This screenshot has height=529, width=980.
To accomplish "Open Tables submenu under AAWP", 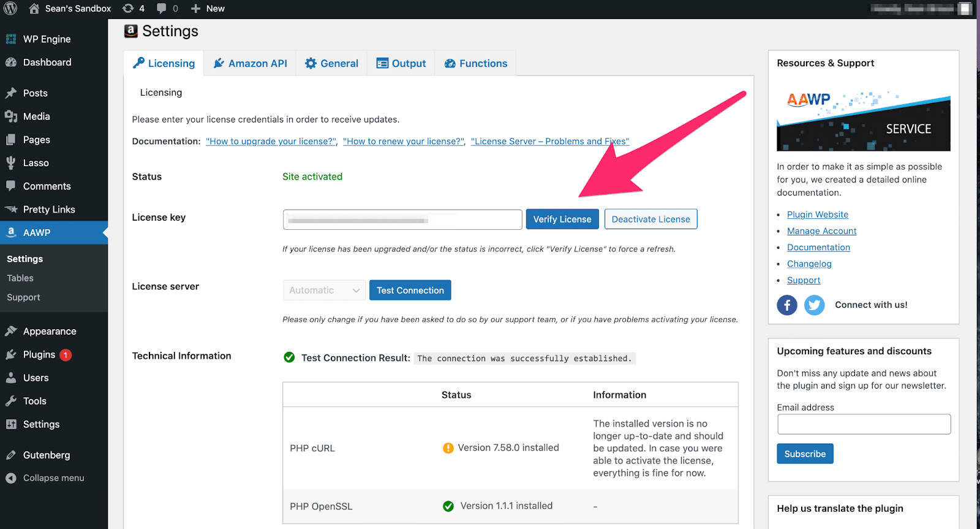I will (20, 278).
